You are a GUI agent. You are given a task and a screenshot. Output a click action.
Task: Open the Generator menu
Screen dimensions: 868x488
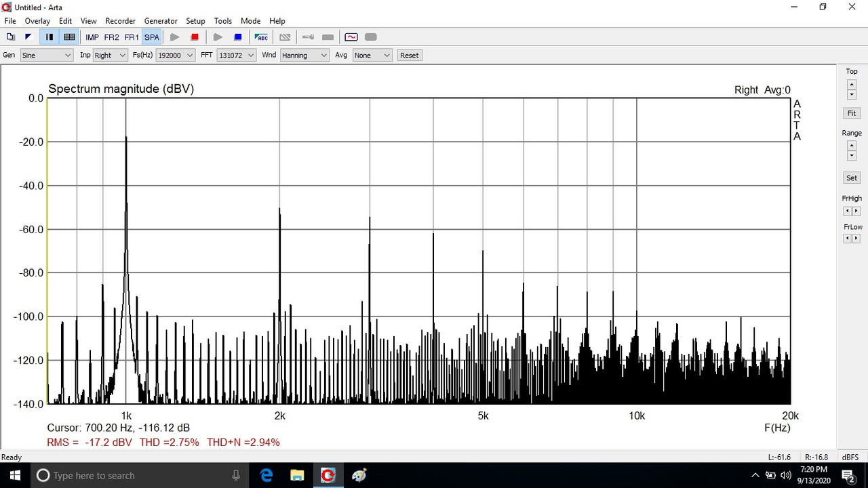(x=161, y=21)
